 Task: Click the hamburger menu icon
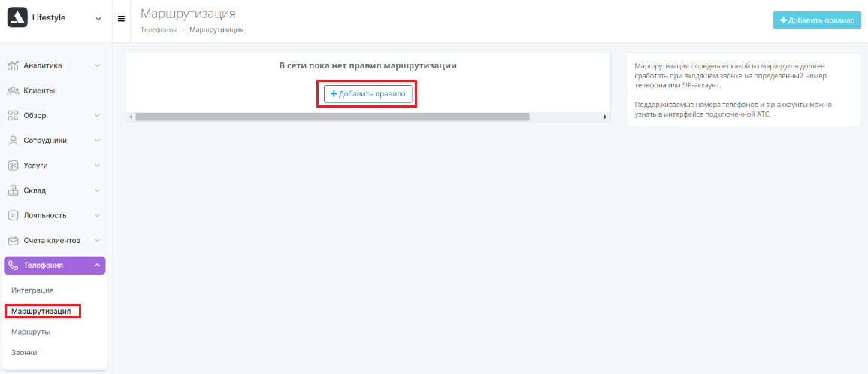coord(121,18)
